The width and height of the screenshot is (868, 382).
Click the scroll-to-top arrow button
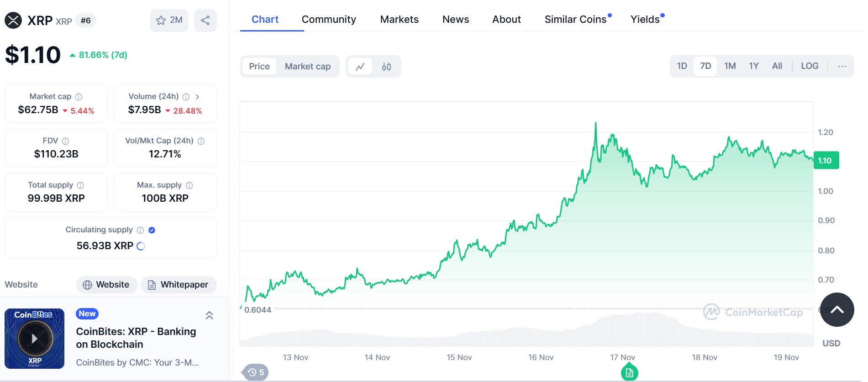coord(837,309)
